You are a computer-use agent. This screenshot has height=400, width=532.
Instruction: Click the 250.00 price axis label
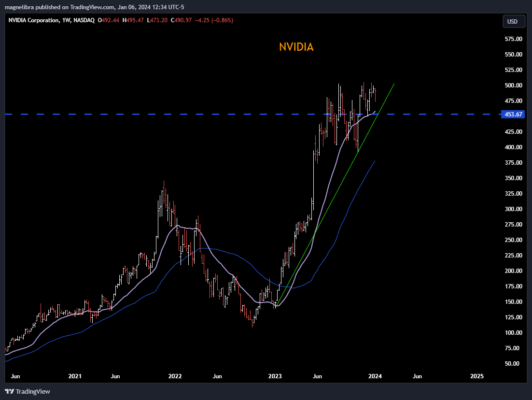coord(513,240)
